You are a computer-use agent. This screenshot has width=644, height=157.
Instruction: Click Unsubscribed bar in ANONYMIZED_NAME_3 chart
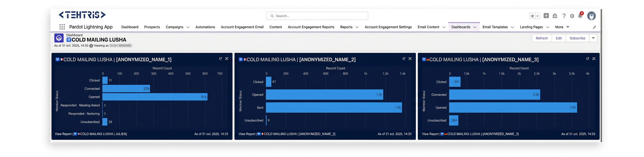pos(454,121)
